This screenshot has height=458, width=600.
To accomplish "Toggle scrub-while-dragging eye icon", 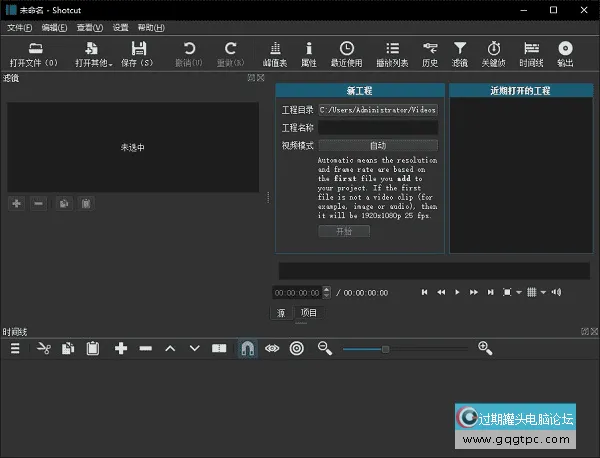I will [272, 348].
